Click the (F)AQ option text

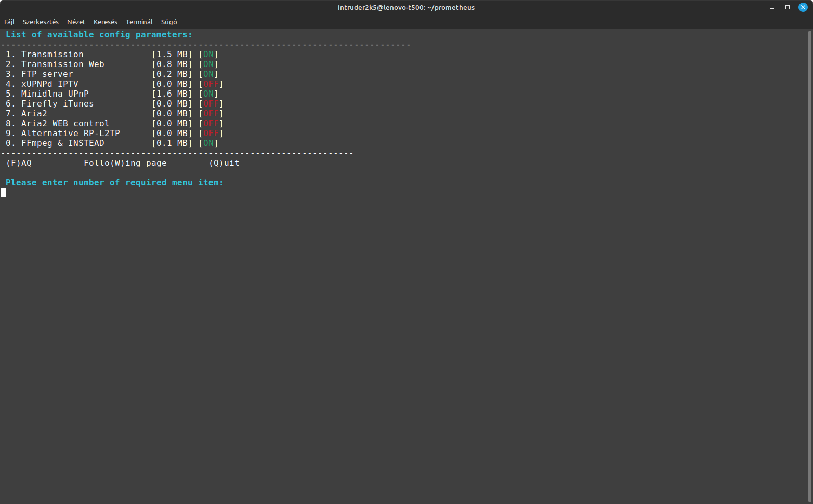pos(19,163)
